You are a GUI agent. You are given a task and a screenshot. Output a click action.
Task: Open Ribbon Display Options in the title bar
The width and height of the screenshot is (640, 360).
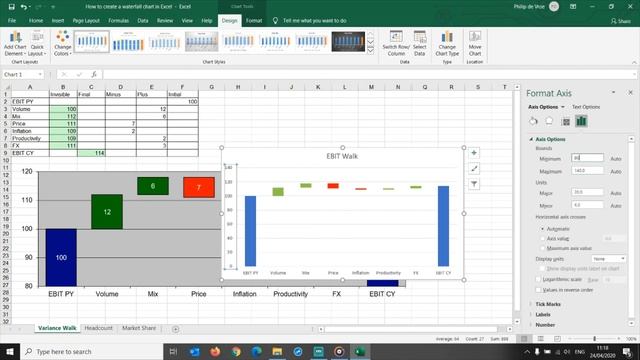pyautogui.click(x=573, y=7)
